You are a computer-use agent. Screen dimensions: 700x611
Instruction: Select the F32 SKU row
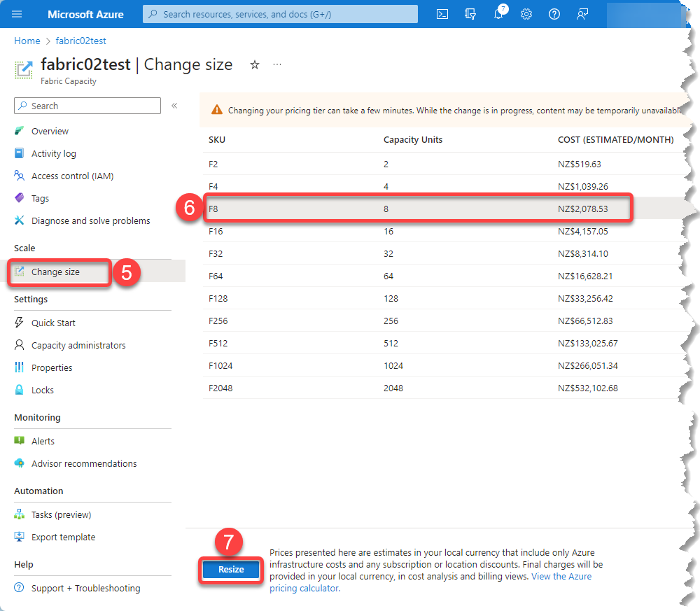443,253
